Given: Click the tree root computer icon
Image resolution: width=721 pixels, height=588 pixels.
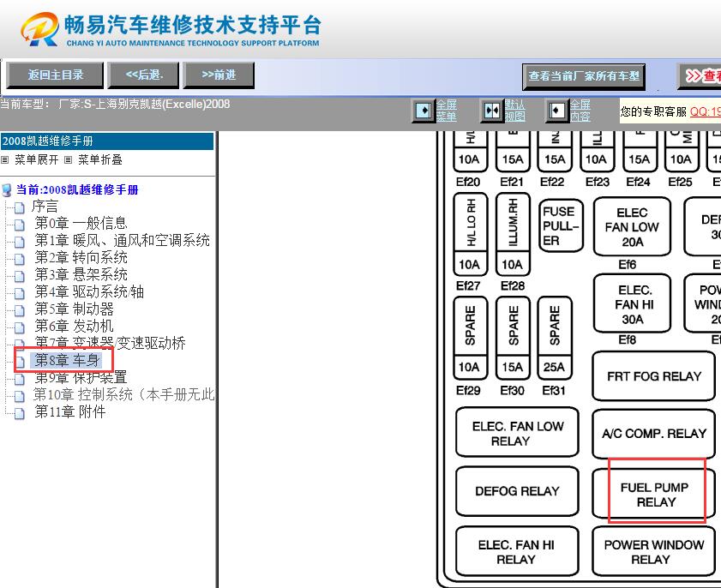Looking at the screenshot, I should [x=7, y=190].
